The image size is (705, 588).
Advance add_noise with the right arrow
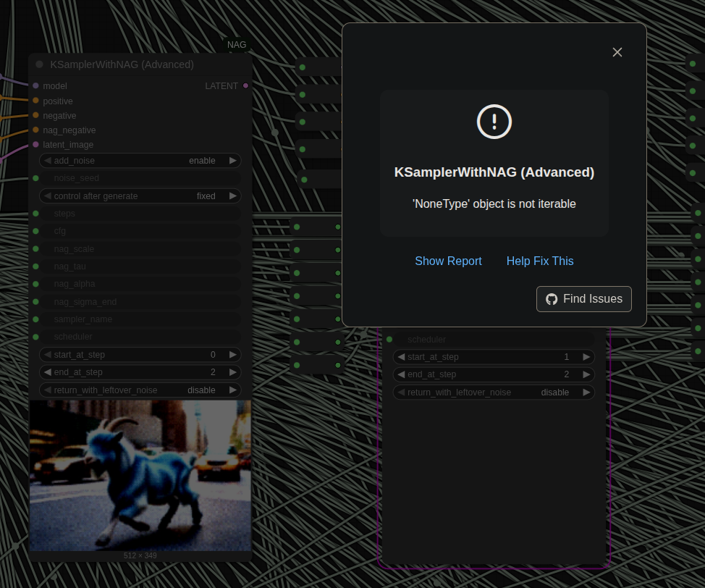[233, 161]
